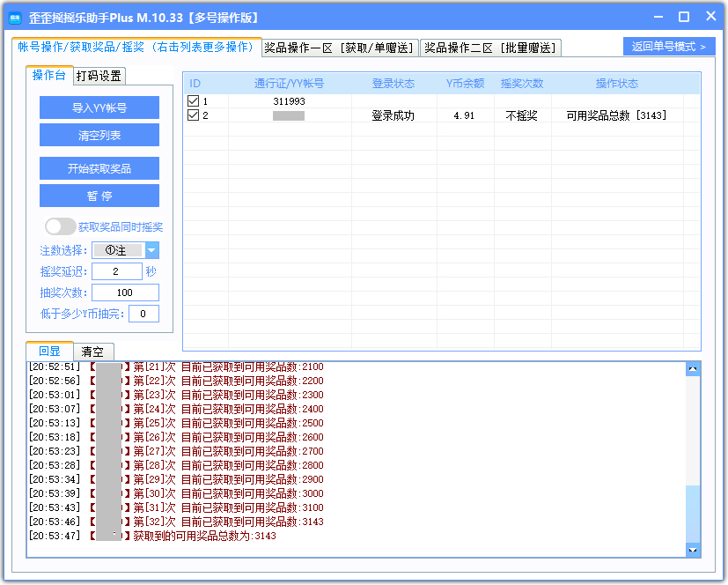Click the log scrollbar thumb

coord(693,514)
